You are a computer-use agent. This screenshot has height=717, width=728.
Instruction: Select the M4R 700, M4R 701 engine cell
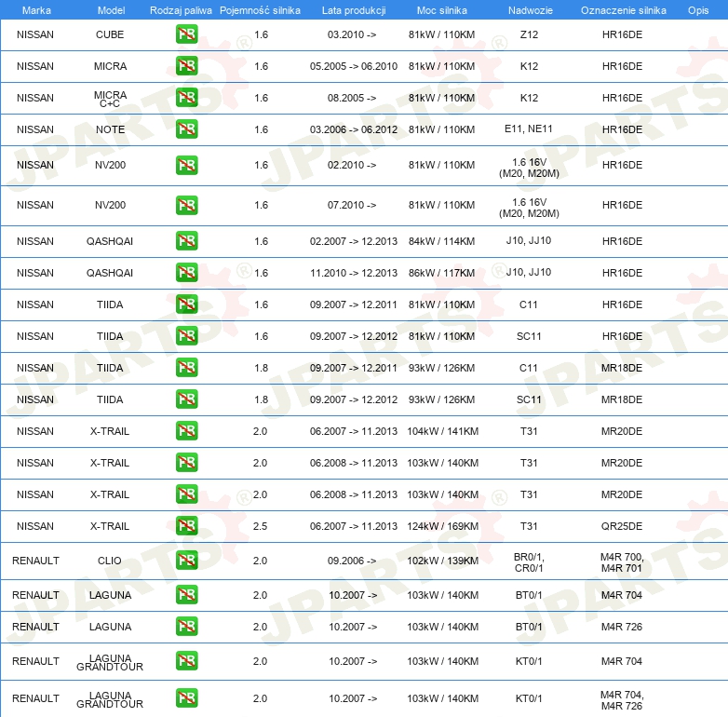[x=622, y=562]
